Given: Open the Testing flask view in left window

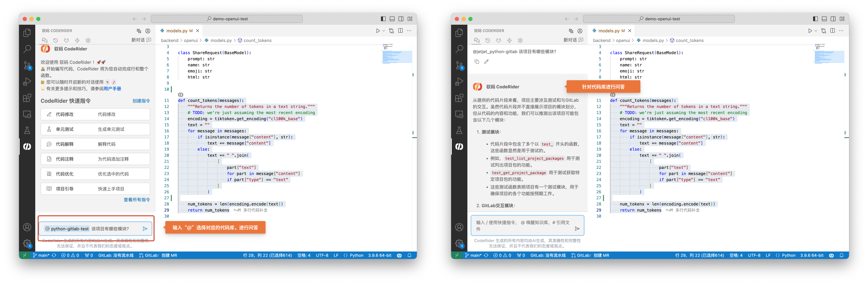Looking at the screenshot, I should [x=27, y=130].
